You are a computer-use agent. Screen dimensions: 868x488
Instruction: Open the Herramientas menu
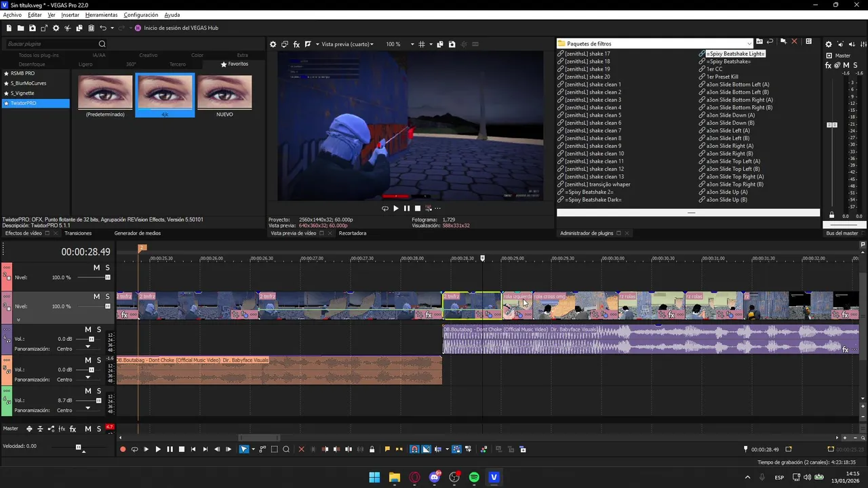click(101, 15)
